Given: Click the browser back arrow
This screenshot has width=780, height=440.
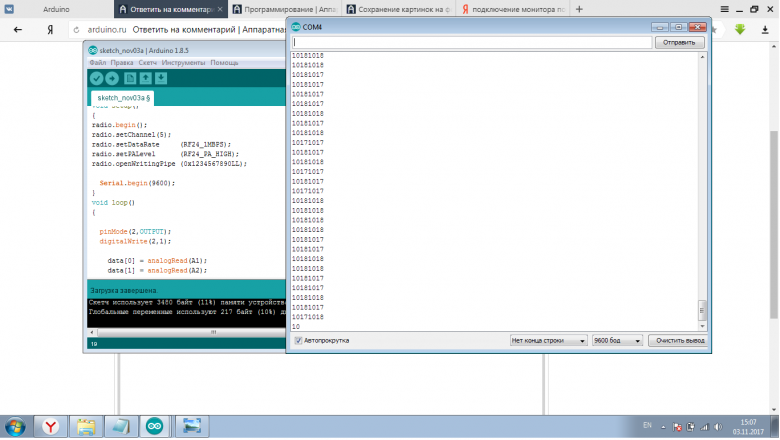Looking at the screenshot, I should [17, 30].
